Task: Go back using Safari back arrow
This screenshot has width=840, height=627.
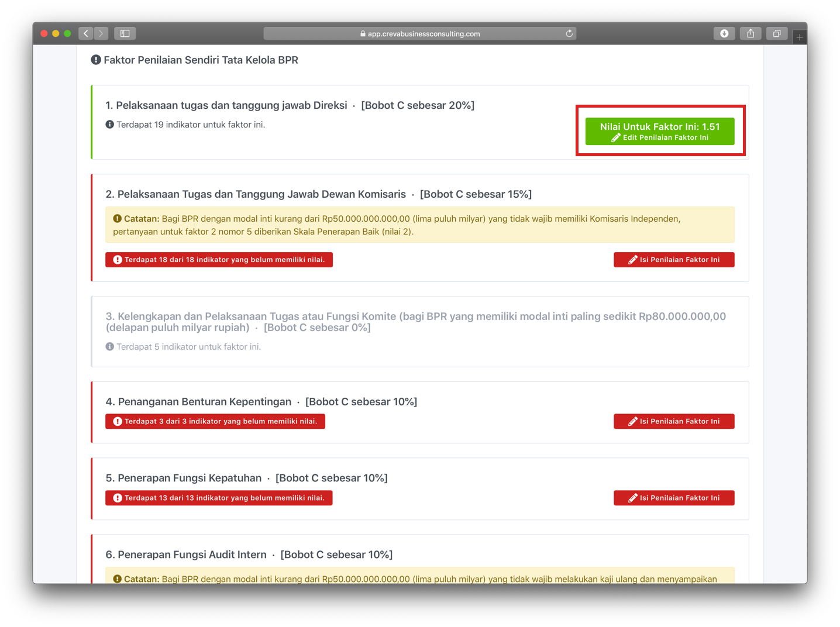Action: coord(86,33)
